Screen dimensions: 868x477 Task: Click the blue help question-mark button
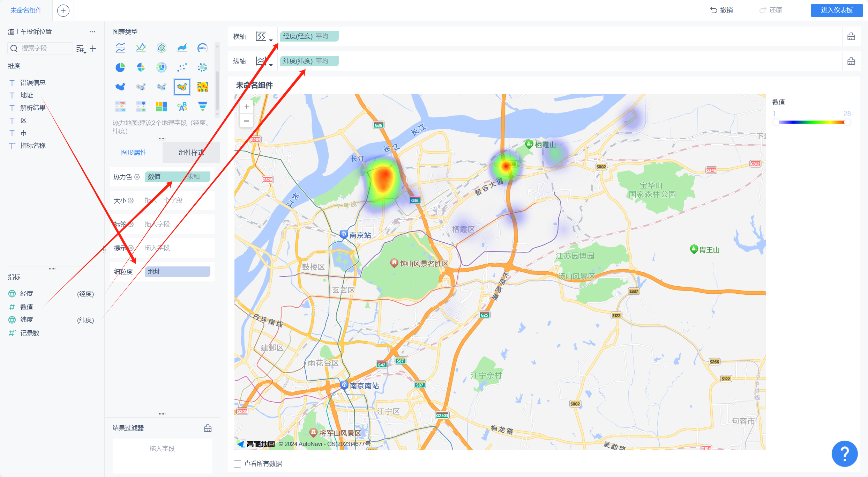(844, 454)
